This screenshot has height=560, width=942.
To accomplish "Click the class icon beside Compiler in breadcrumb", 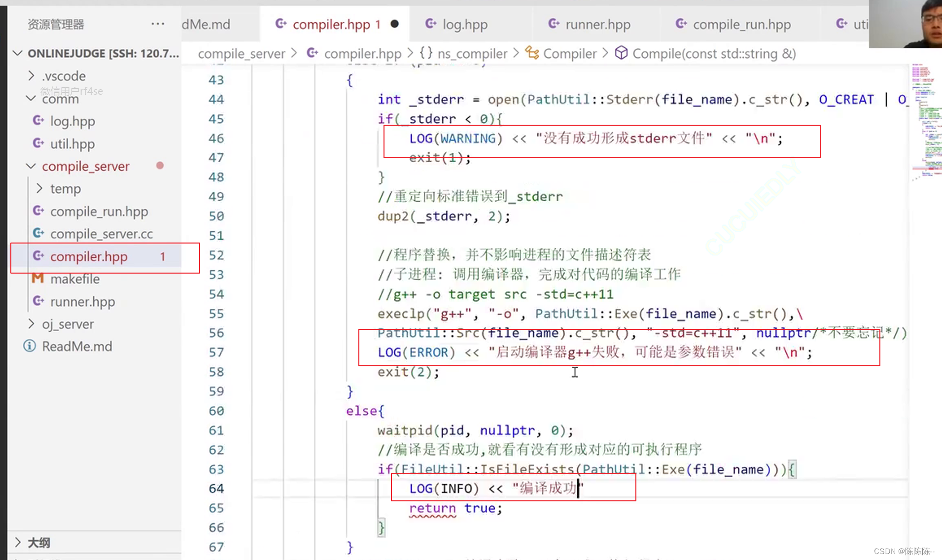I will (x=532, y=53).
